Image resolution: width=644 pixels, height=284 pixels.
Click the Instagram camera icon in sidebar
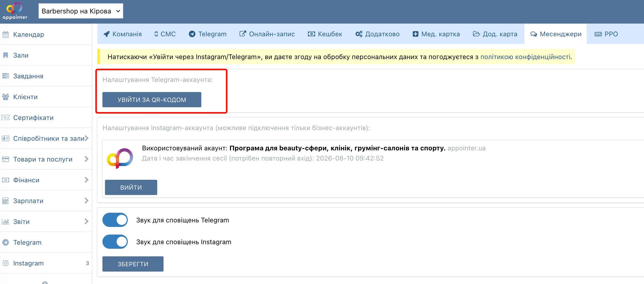(6, 263)
